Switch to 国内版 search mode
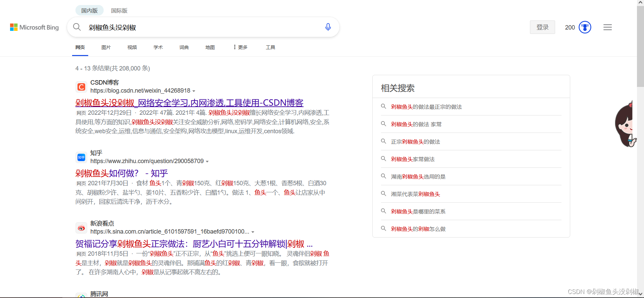 point(90,10)
